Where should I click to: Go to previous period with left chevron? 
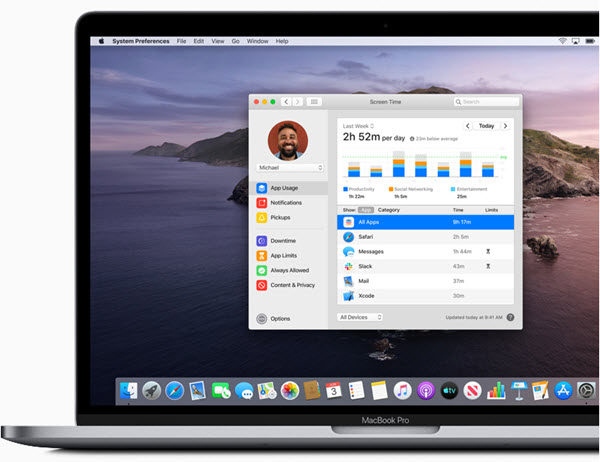pos(468,126)
